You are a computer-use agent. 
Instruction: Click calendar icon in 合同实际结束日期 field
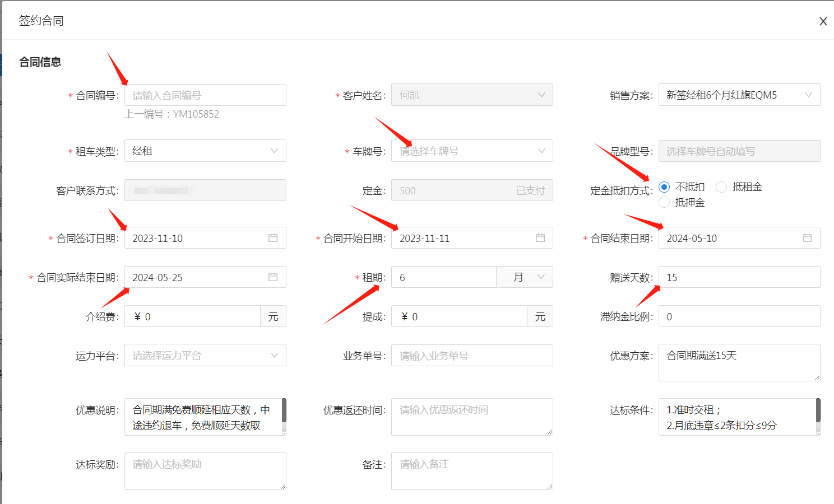pos(273,277)
